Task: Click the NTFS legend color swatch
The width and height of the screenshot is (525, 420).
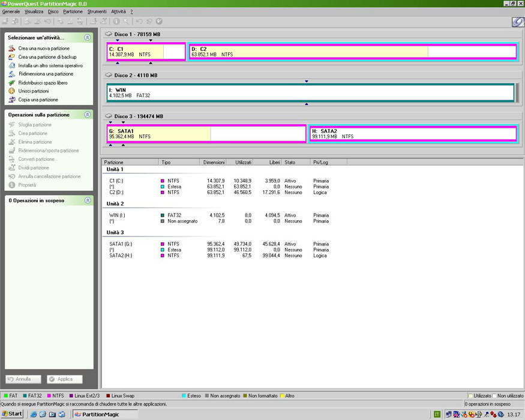Action: pyautogui.click(x=49, y=395)
